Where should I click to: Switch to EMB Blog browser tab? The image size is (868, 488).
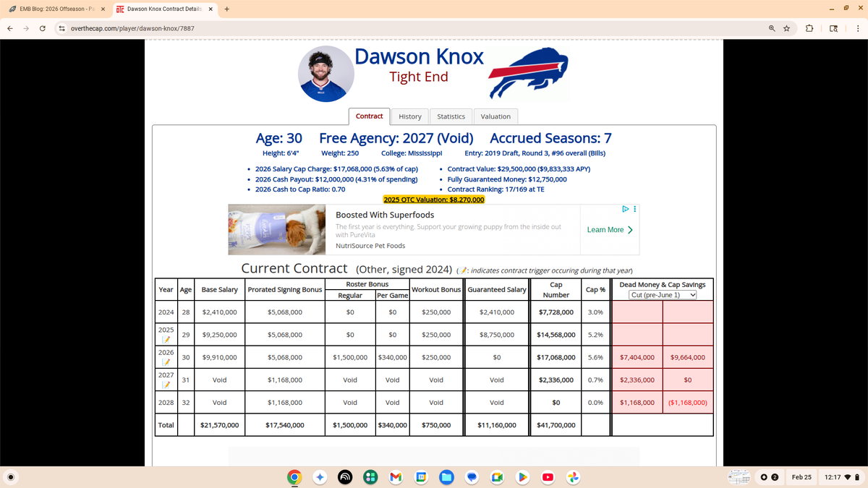(x=56, y=9)
